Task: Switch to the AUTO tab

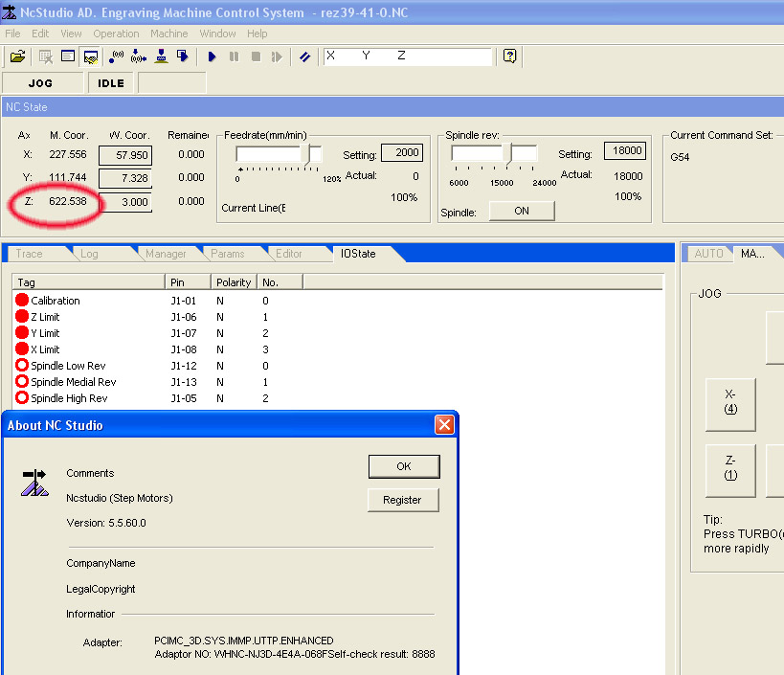Action: point(709,254)
